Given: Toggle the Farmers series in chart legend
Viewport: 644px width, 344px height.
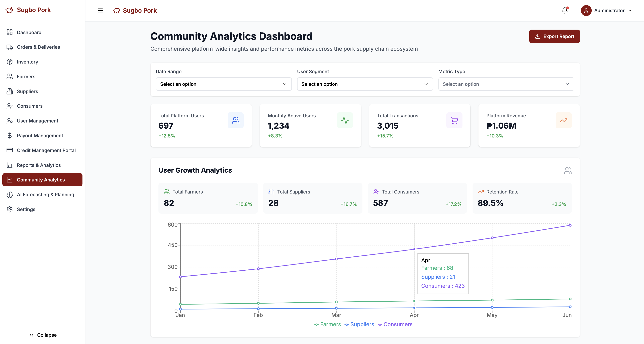Looking at the screenshot, I should tap(328, 324).
